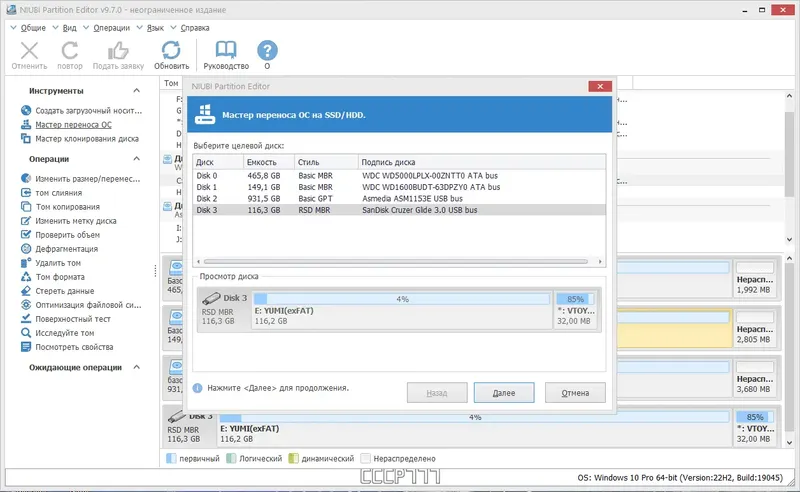Click the Том формата icon
The height and width of the screenshot is (492, 800).
[26, 277]
